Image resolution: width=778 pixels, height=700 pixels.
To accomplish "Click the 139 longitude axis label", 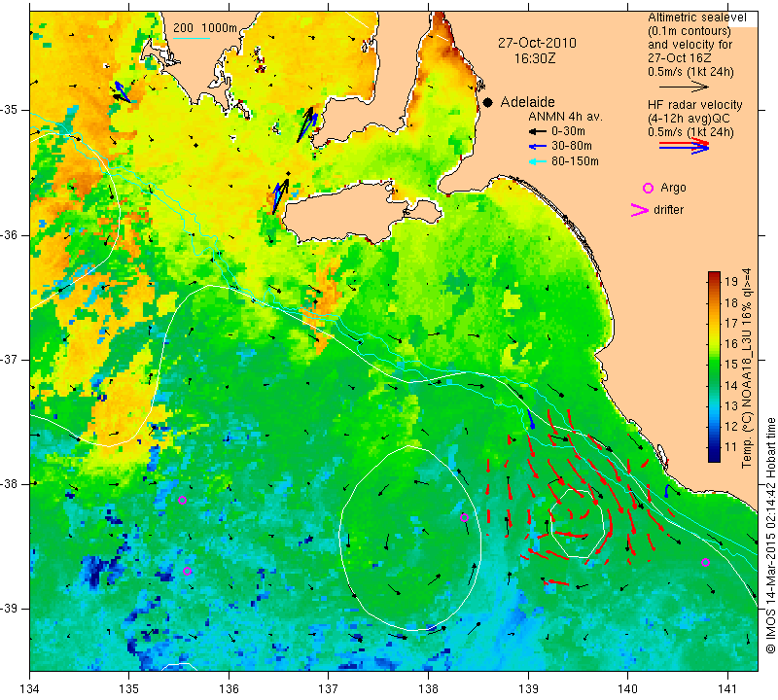I will pyautogui.click(x=528, y=688).
